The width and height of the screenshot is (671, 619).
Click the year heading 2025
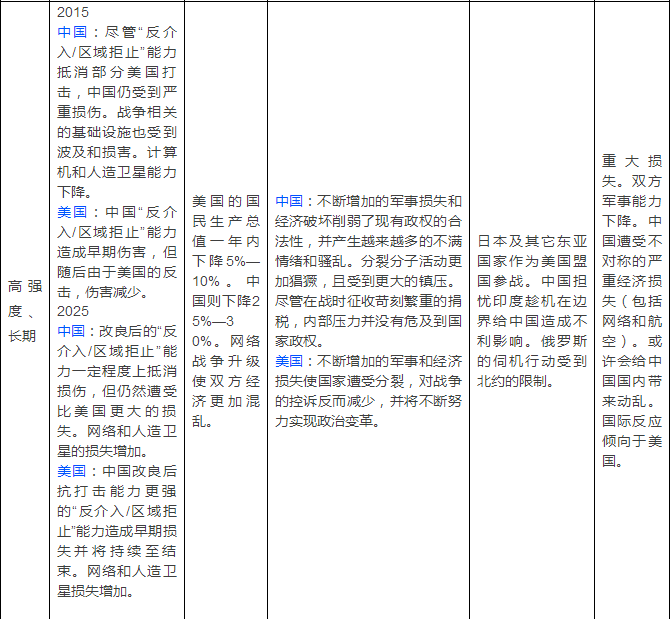[73, 311]
